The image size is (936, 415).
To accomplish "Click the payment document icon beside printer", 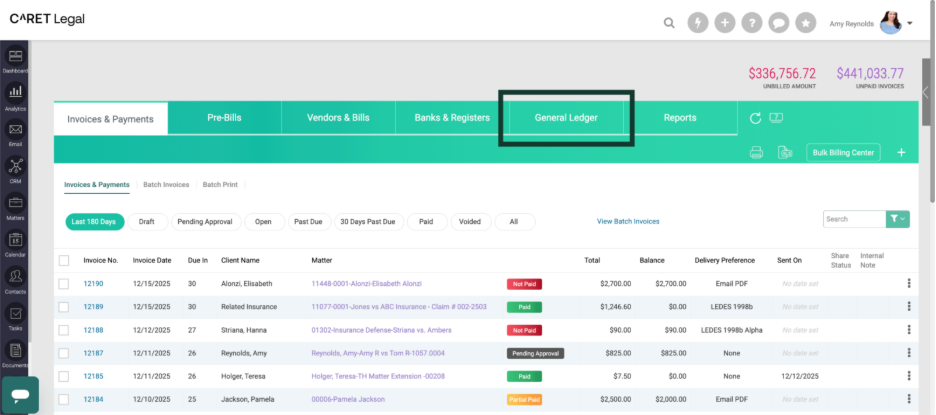I will tap(785, 153).
